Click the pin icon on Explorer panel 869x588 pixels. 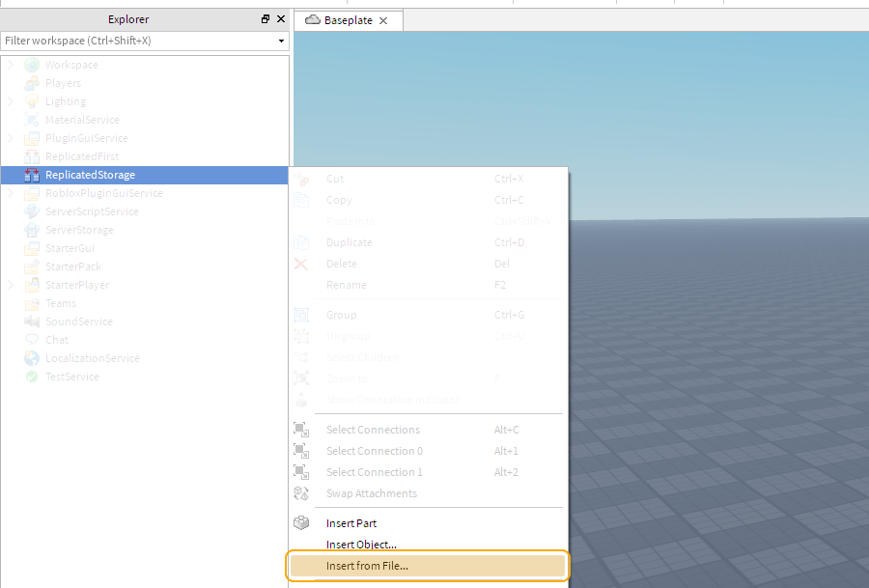(266, 18)
